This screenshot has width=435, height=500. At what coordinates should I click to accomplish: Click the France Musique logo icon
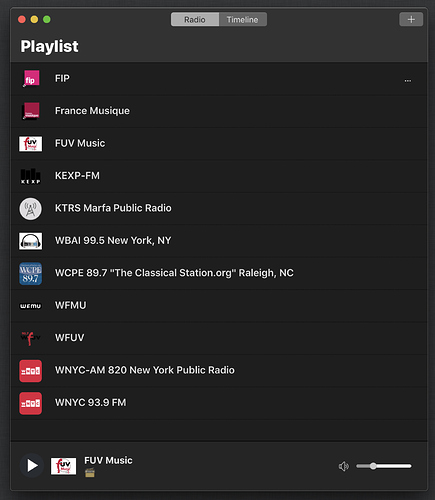pyautogui.click(x=31, y=111)
